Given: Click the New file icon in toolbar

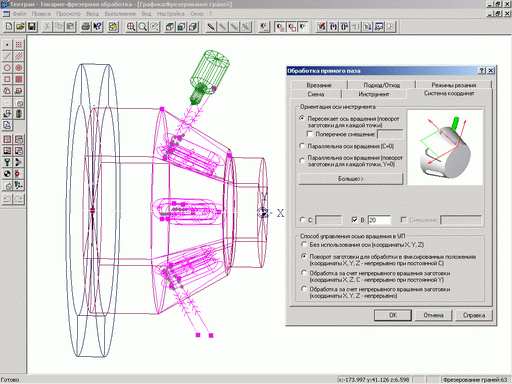Looking at the screenshot, I should click(9, 26).
